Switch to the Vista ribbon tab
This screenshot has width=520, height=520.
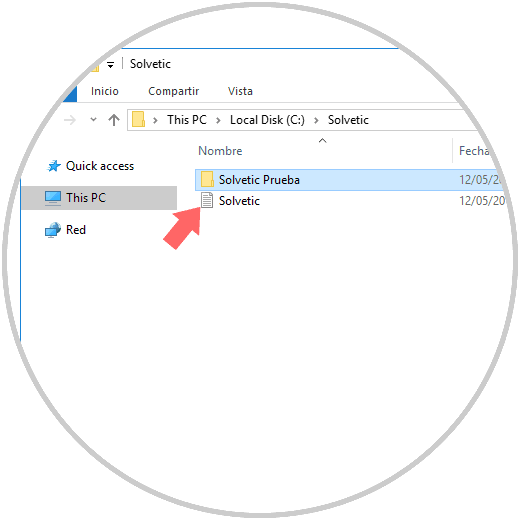click(x=240, y=91)
